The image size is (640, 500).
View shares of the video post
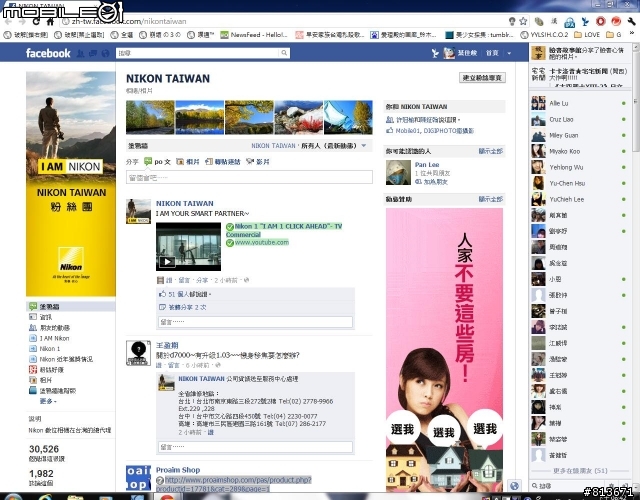pos(187,307)
